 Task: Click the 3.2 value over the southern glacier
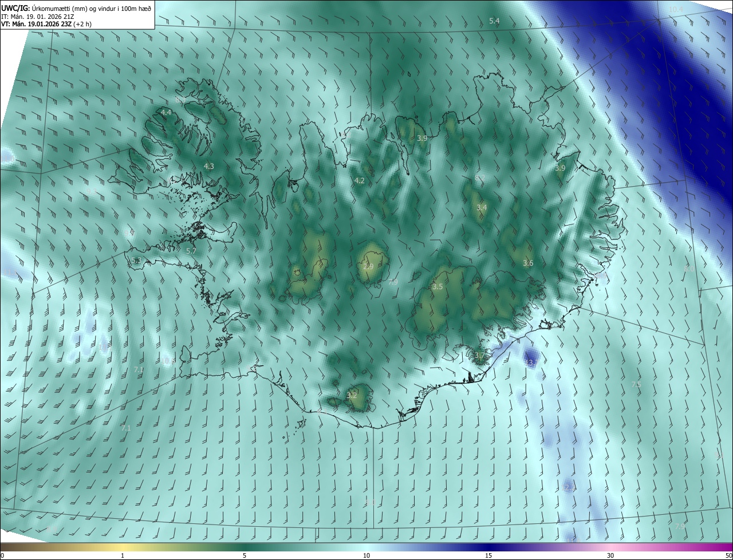(352, 395)
